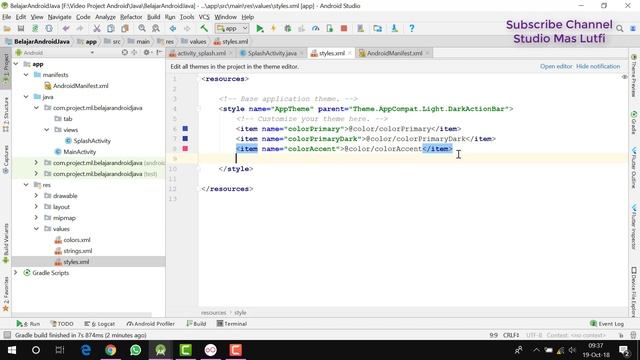Screen dimensions: 640x360
Task: Expand the layout folder node
Action: 36,207
